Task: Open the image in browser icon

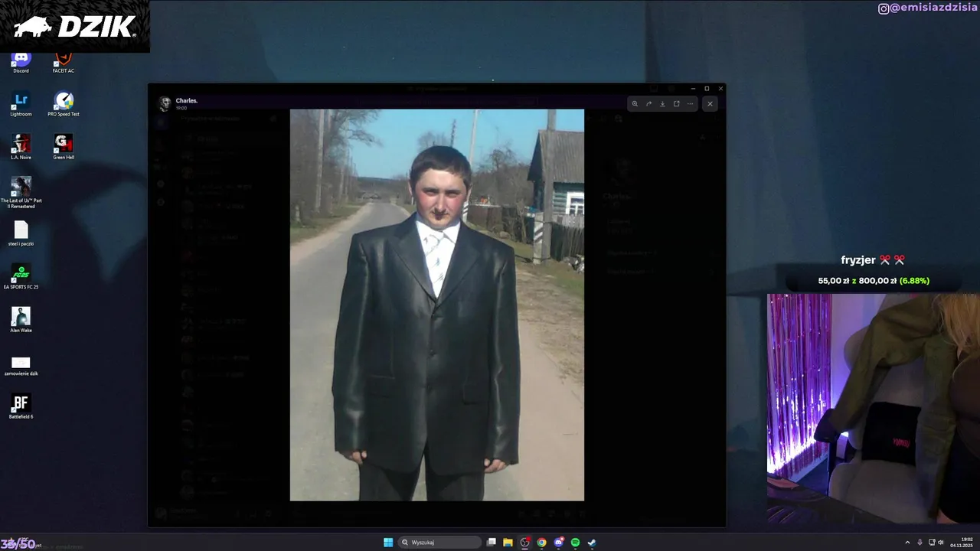Action: pos(676,104)
